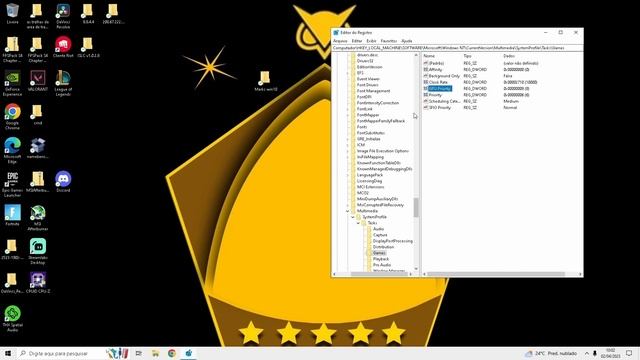Open the Favoritos menu

389,41
